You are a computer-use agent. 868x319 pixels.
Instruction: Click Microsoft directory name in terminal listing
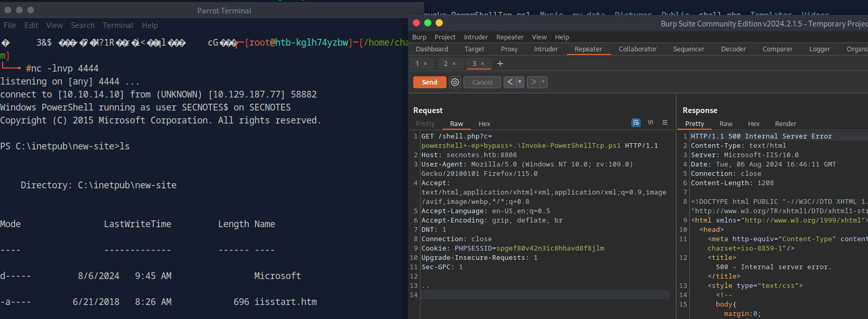coord(277,275)
